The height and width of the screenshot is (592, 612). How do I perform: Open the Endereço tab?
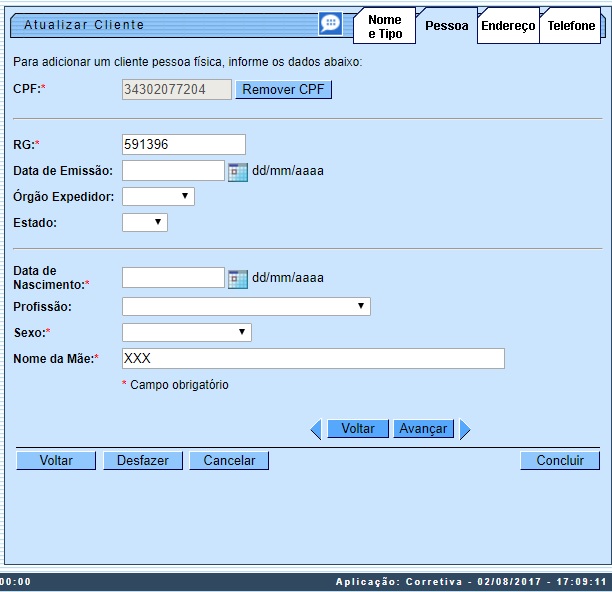tap(508, 27)
